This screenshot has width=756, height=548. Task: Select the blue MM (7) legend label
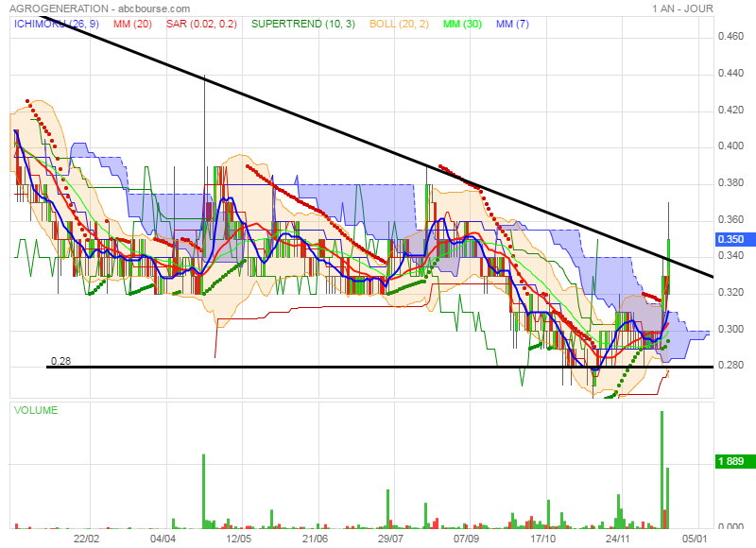(x=512, y=25)
